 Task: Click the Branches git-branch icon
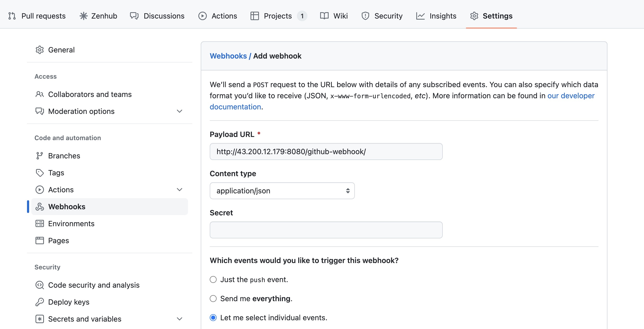pyautogui.click(x=40, y=156)
